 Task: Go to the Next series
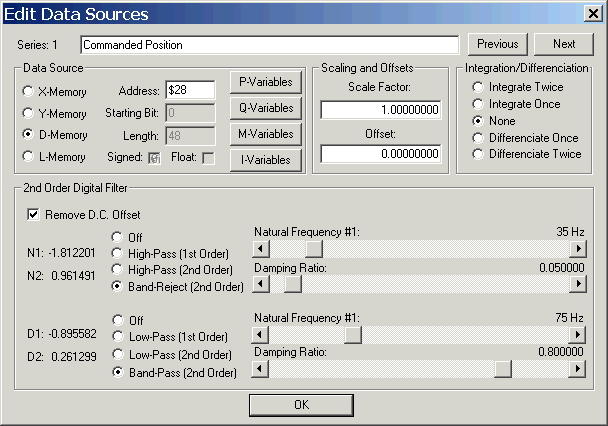click(563, 44)
